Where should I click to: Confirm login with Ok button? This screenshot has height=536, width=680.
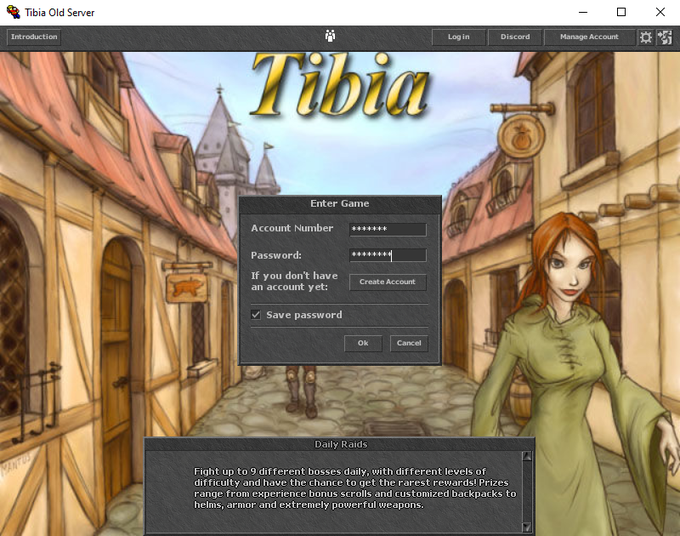pos(363,343)
